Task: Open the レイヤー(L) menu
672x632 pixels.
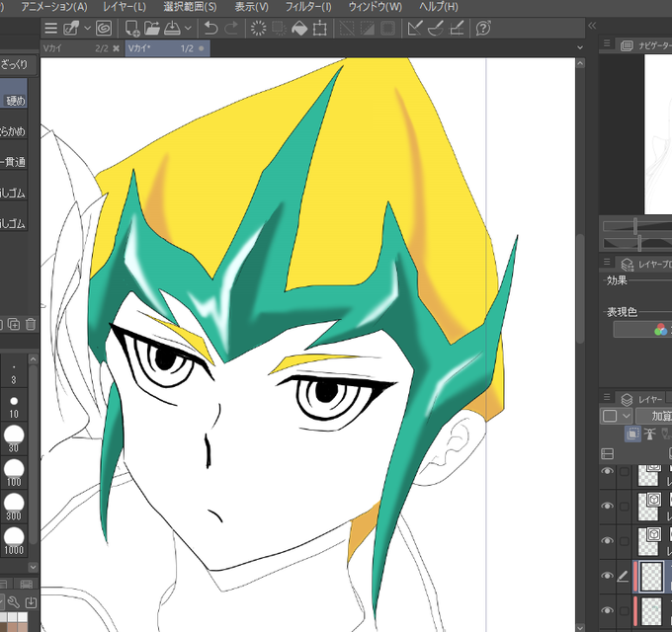Action: [x=125, y=7]
